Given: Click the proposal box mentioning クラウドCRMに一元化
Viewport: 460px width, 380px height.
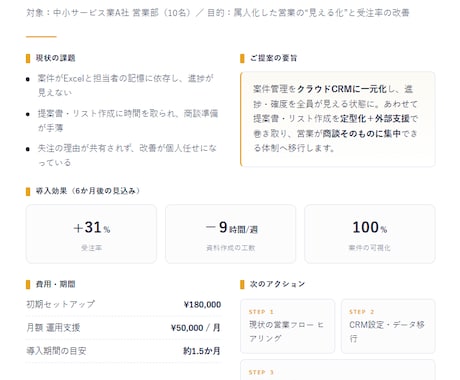Looking at the screenshot, I should pyautogui.click(x=337, y=119).
